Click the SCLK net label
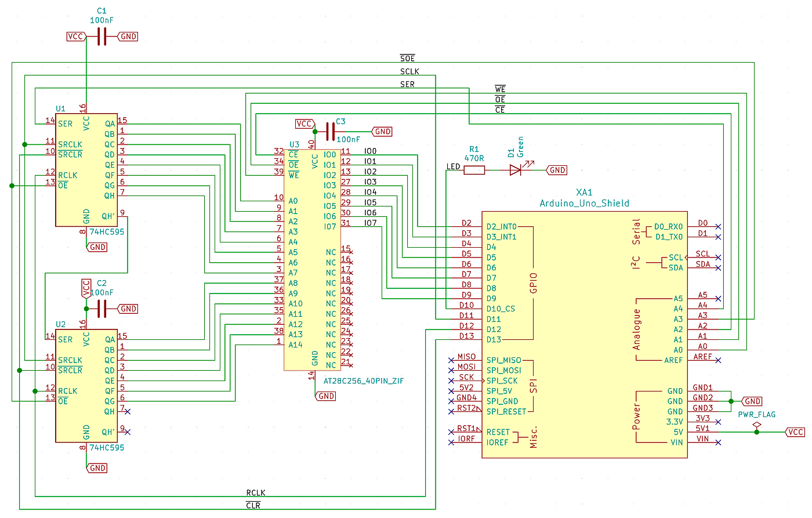This screenshot has height=518, width=812. pyautogui.click(x=409, y=71)
